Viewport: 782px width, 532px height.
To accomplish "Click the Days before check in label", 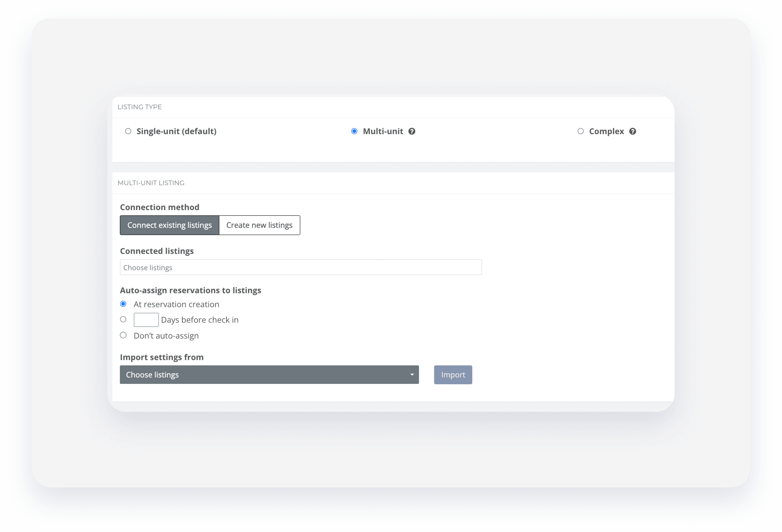I will 199,320.
